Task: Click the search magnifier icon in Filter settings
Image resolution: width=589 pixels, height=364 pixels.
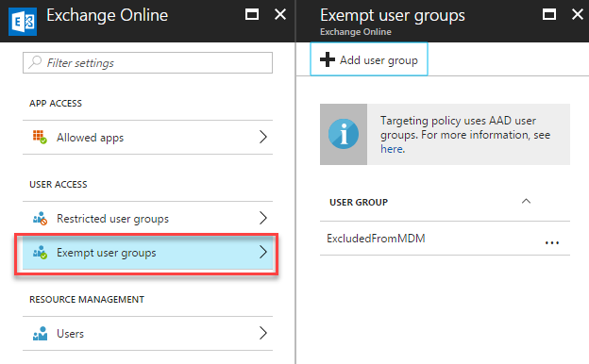Action: pyautogui.click(x=35, y=62)
